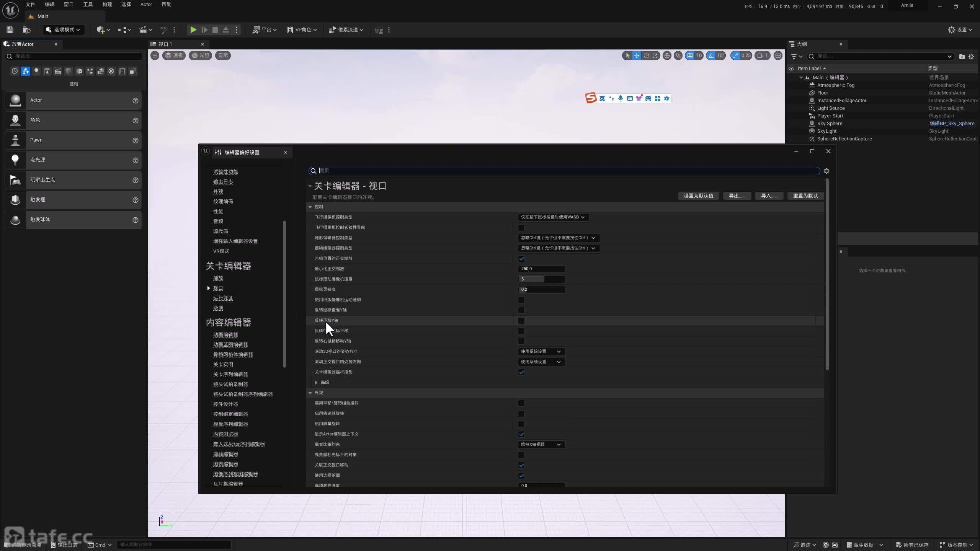Toggle surface snapping icon in viewport
This screenshot has width=980, height=551.
pyautogui.click(x=678, y=56)
